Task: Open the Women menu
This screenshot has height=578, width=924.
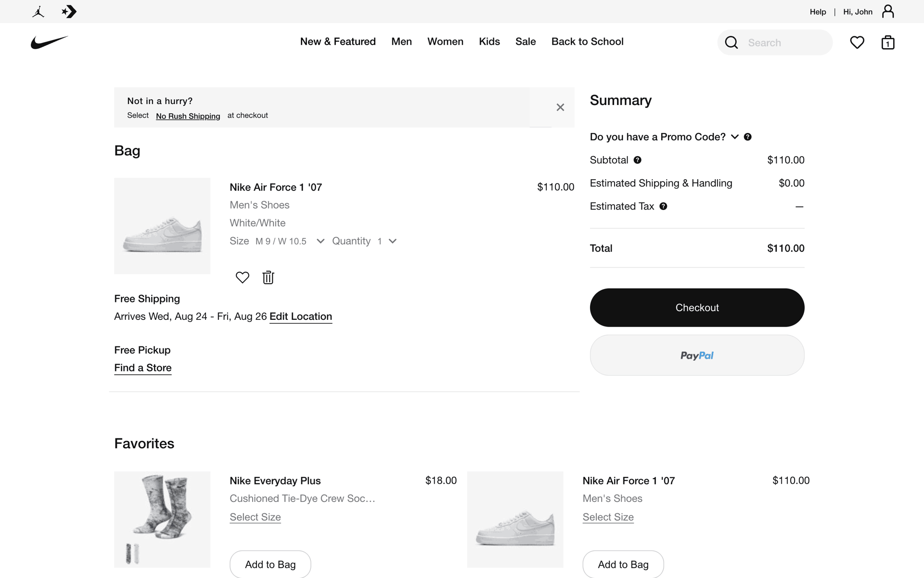Action: [445, 41]
